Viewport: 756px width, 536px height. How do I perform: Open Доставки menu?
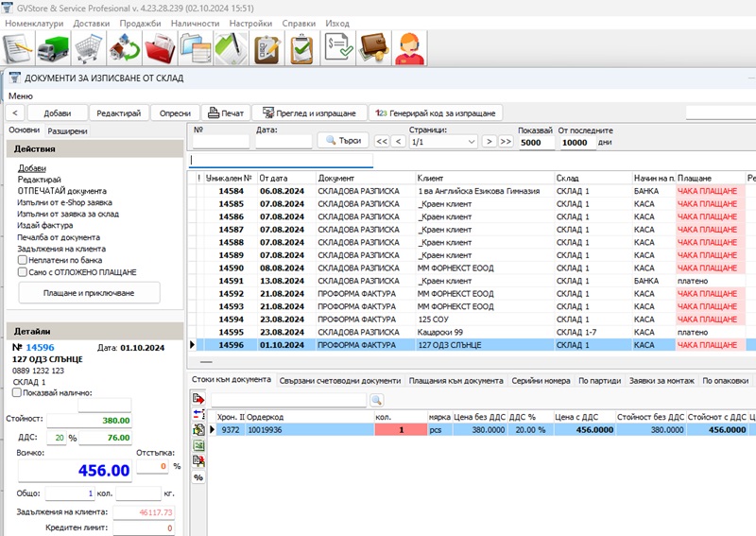point(92,23)
